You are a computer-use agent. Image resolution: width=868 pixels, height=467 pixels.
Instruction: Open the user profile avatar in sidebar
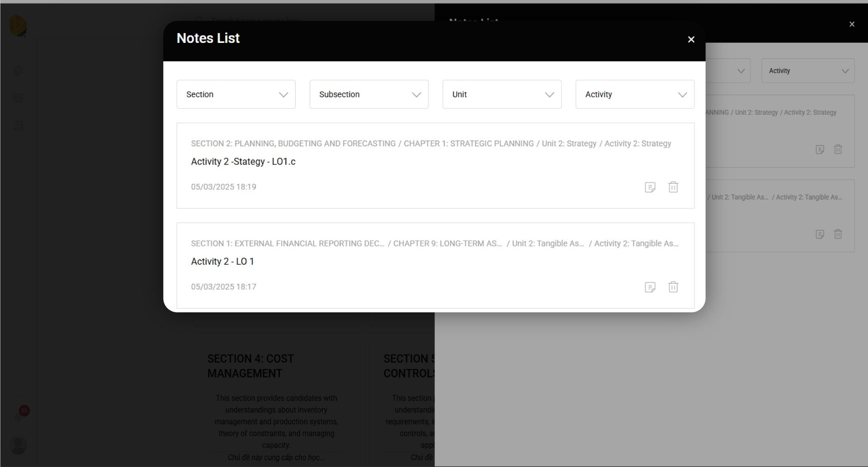point(19,445)
